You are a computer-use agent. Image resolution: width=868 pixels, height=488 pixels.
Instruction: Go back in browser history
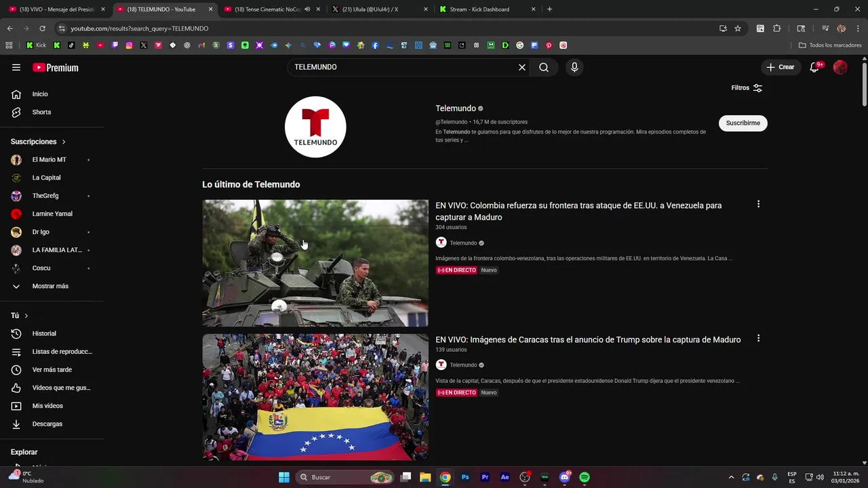coord(9,28)
